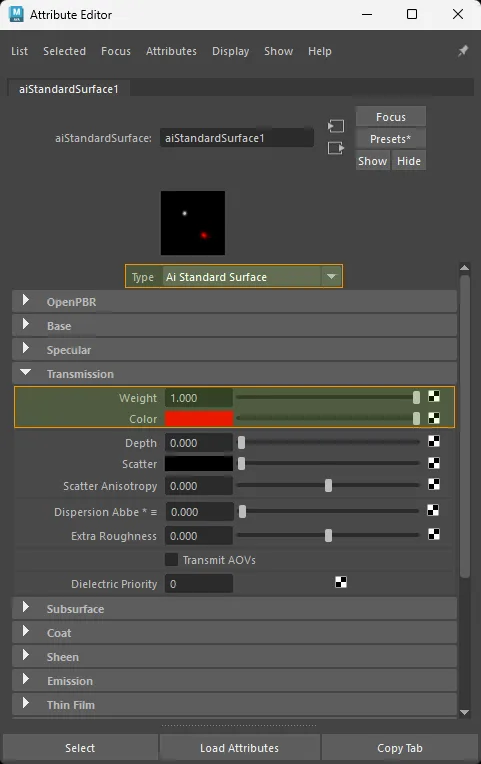Click checker map button for Dispersion Abbe
Screen dimensions: 481x764
coord(433,510)
